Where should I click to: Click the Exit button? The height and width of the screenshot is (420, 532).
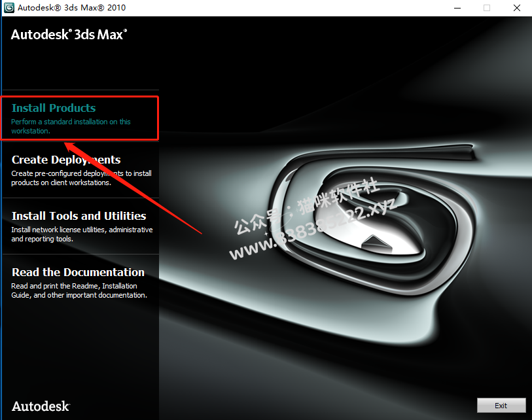[x=501, y=406]
